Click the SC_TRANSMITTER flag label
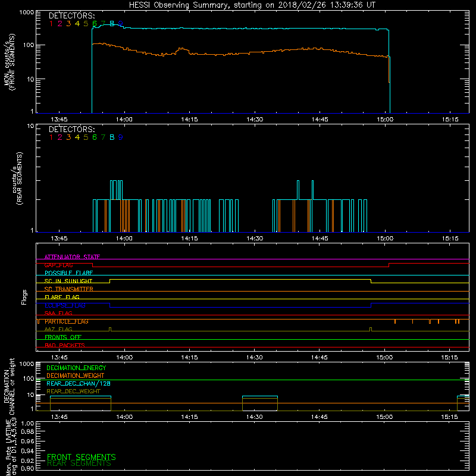476x476 pixels. coord(68,289)
